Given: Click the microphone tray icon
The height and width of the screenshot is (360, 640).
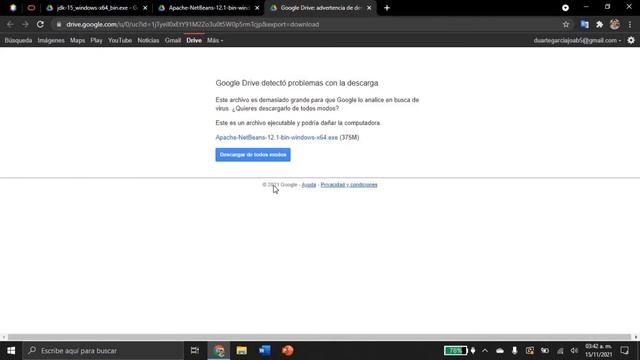Looking at the screenshot, I should (515, 351).
